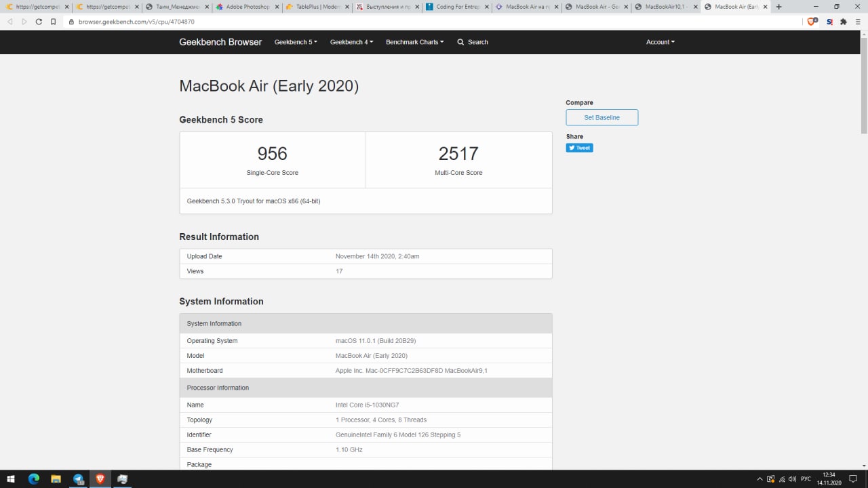Viewport: 868px width, 488px height.
Task: Click the Geekbench 5.3.0 Tryout version text
Action: 254,201
